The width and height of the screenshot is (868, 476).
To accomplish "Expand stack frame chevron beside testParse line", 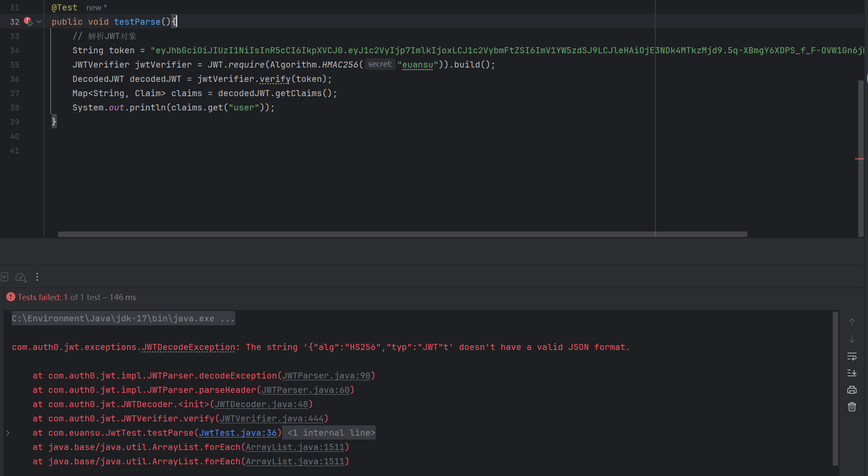I will click(8, 433).
